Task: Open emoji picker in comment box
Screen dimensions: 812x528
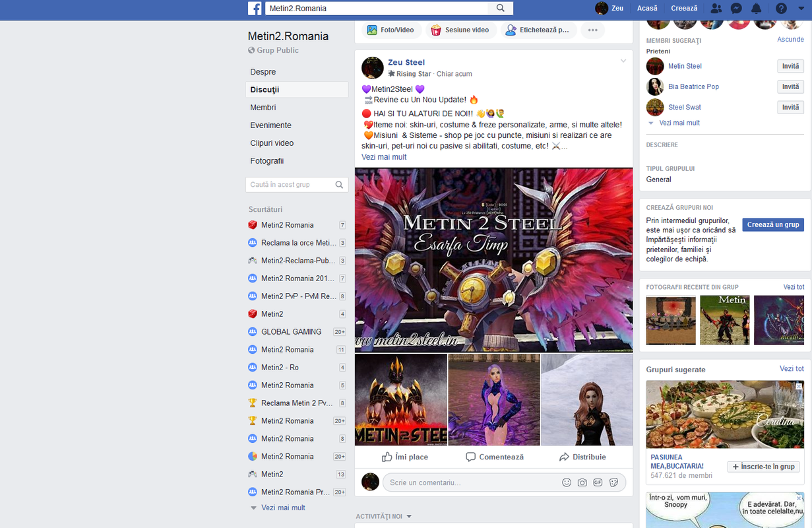Action: pyautogui.click(x=567, y=482)
